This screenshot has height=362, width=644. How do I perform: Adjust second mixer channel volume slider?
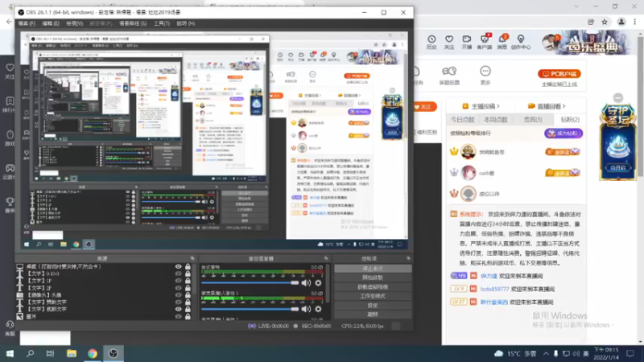point(250,309)
